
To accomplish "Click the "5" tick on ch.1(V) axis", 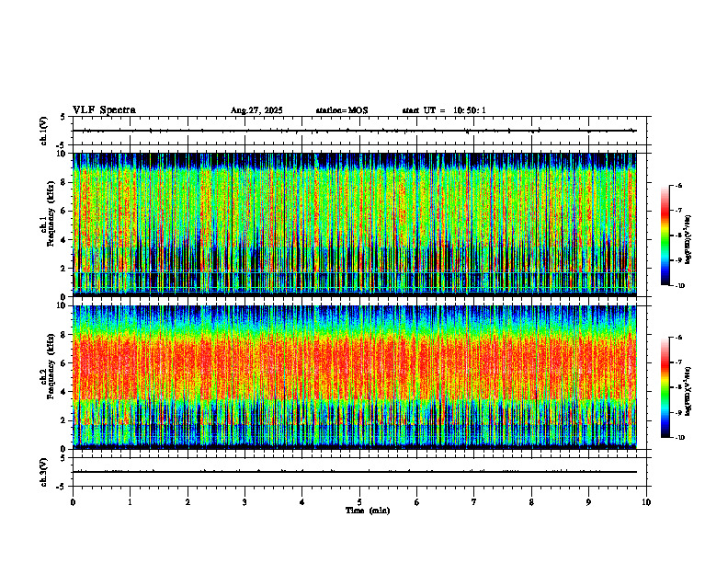I will tap(63, 117).
